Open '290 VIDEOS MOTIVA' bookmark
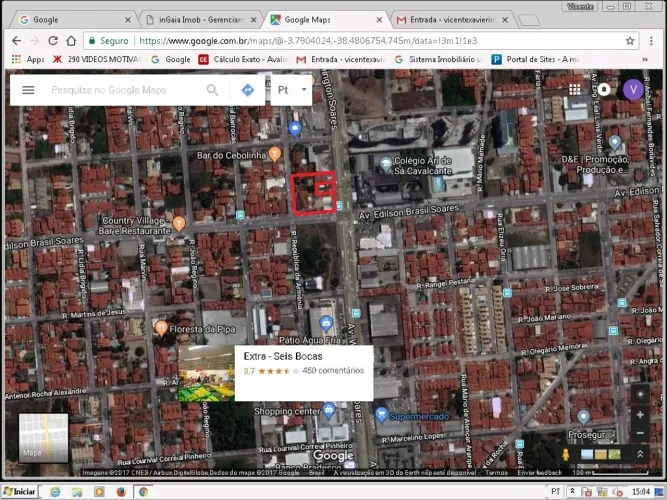 (x=97, y=59)
